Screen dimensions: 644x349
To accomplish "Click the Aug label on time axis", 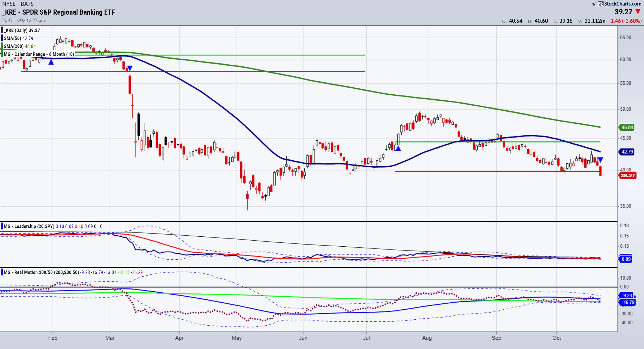I will (x=427, y=338).
